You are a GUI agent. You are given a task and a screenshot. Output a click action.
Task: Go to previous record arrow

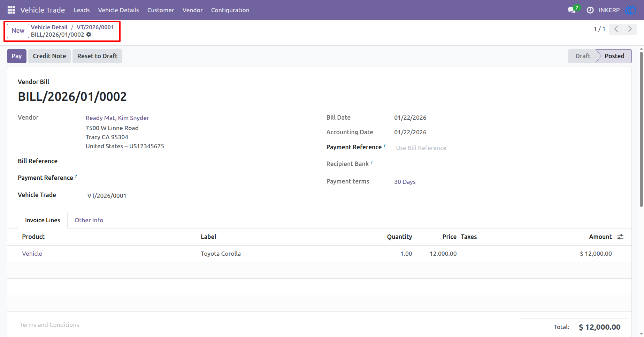[x=616, y=29]
